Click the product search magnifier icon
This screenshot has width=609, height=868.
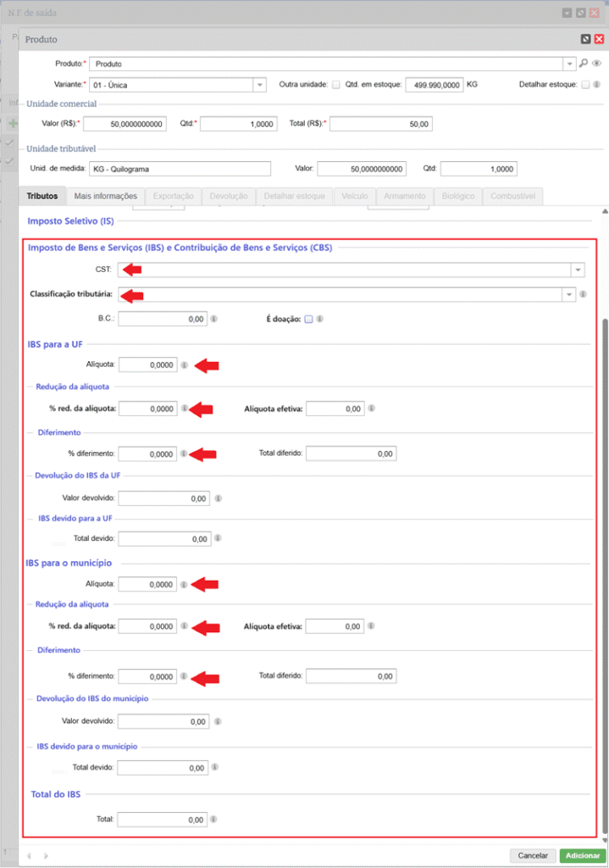[584, 64]
